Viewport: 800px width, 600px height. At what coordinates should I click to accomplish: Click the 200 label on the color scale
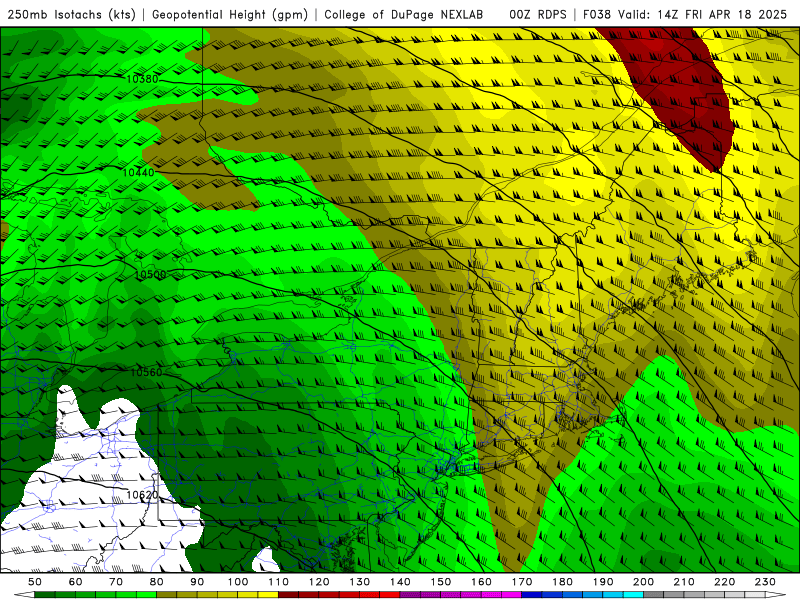pyautogui.click(x=644, y=582)
